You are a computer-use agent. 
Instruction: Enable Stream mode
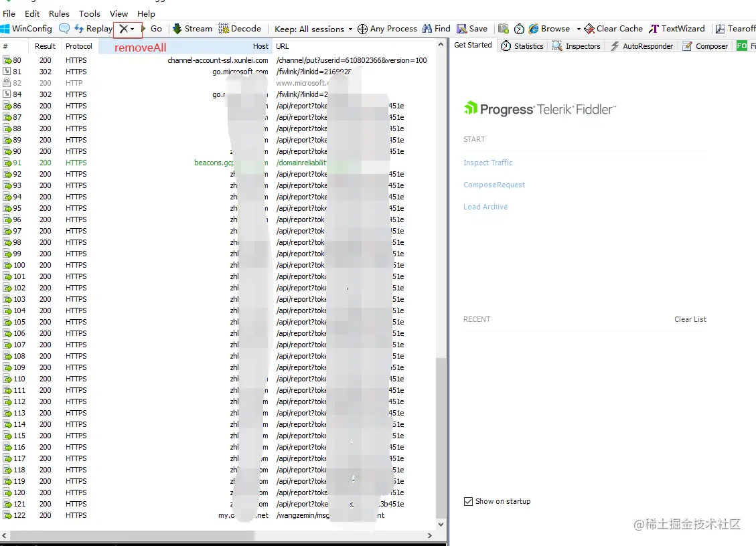pyautogui.click(x=192, y=28)
